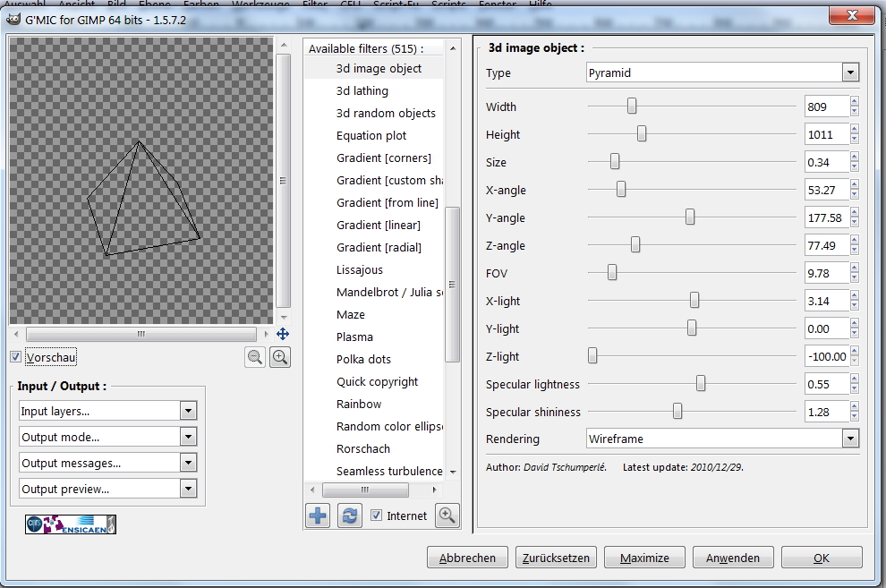Image resolution: width=886 pixels, height=588 pixels.
Task: Select the Rainbow filter
Action: (x=359, y=404)
